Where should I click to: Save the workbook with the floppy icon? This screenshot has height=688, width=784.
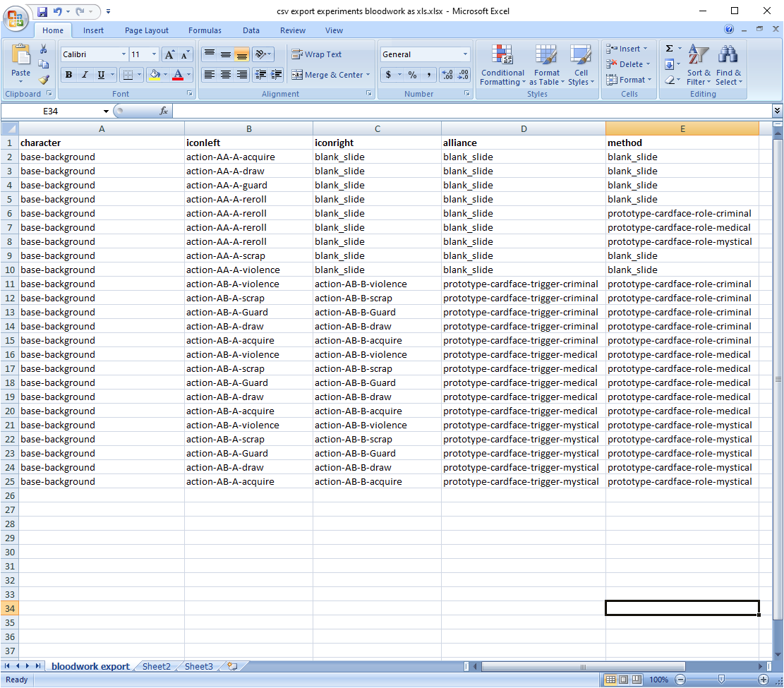pos(42,11)
